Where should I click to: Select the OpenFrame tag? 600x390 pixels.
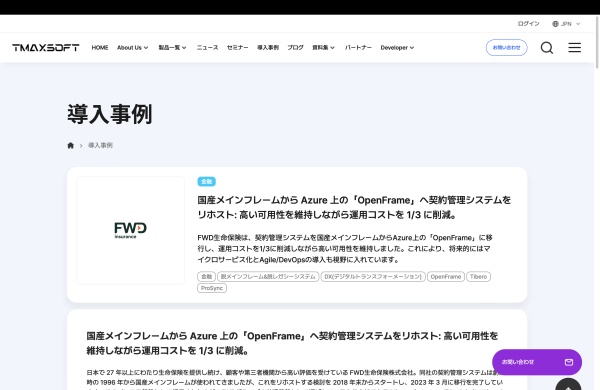(x=446, y=276)
